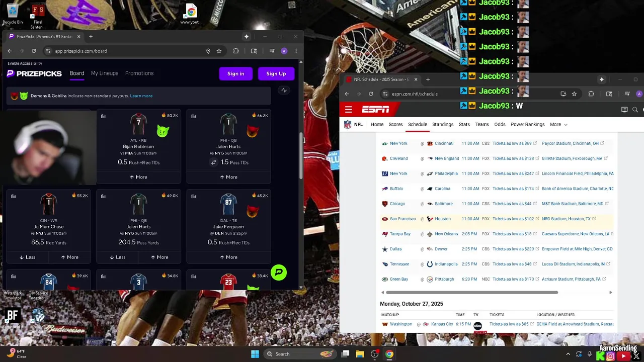Select More on Bijan Robinson 0.5 Rush+Rec TDs
The image size is (644, 362).
click(x=138, y=177)
